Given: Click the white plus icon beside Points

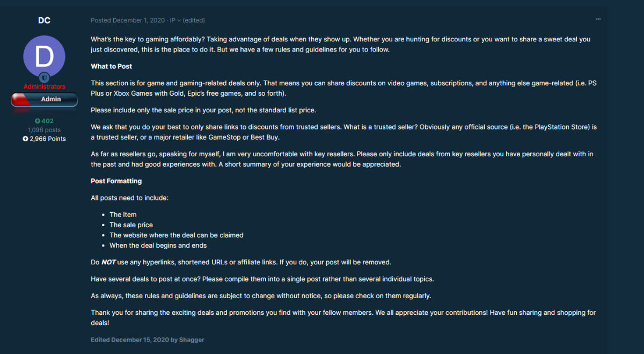Looking at the screenshot, I should tap(26, 139).
